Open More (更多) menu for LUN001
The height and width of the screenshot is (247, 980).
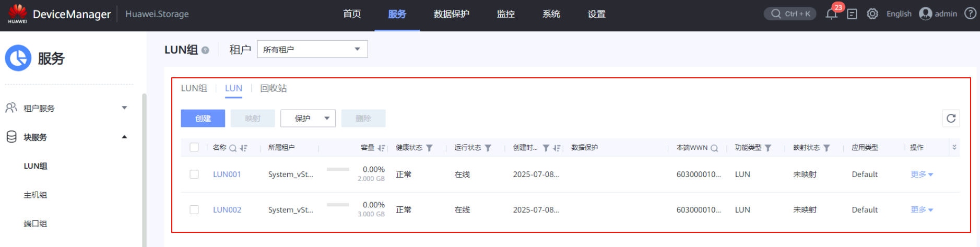pos(922,174)
